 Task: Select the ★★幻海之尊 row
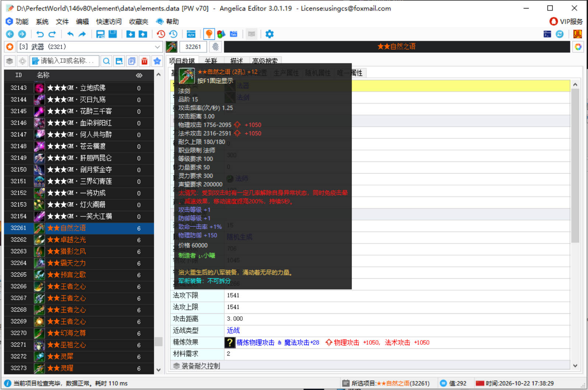point(79,333)
